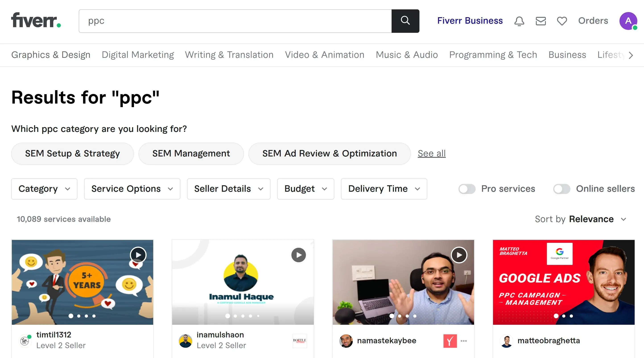Open Graphics & Design category
644x358 pixels.
[51, 55]
